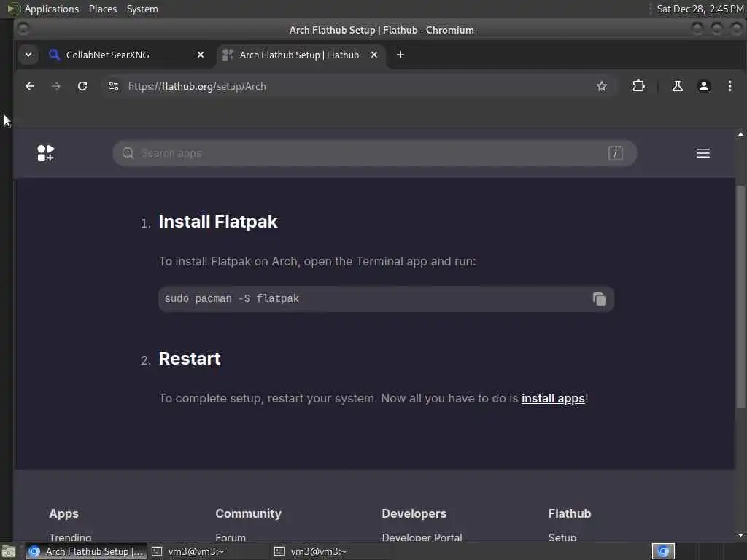Open the Applications menu
Screen dimensions: 747x560
pyautogui.click(x=52, y=9)
